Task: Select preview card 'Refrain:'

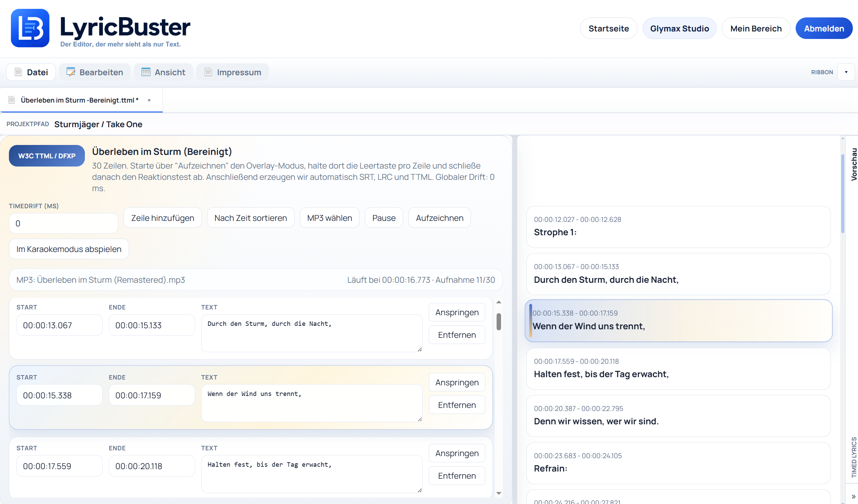Action: (x=678, y=463)
